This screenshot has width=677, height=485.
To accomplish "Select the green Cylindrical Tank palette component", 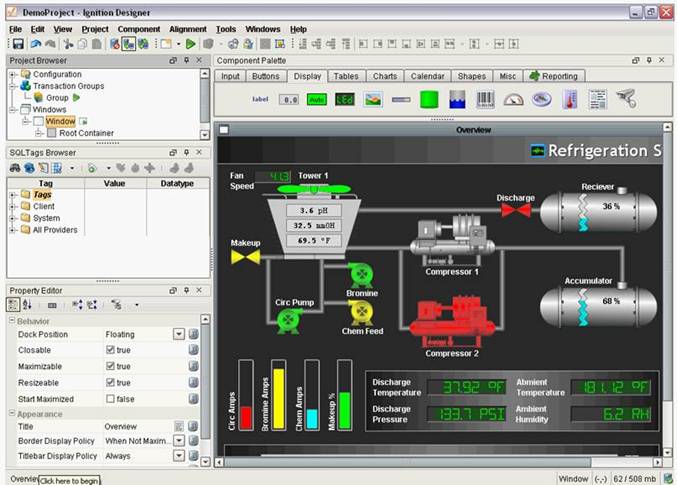I will (429, 99).
